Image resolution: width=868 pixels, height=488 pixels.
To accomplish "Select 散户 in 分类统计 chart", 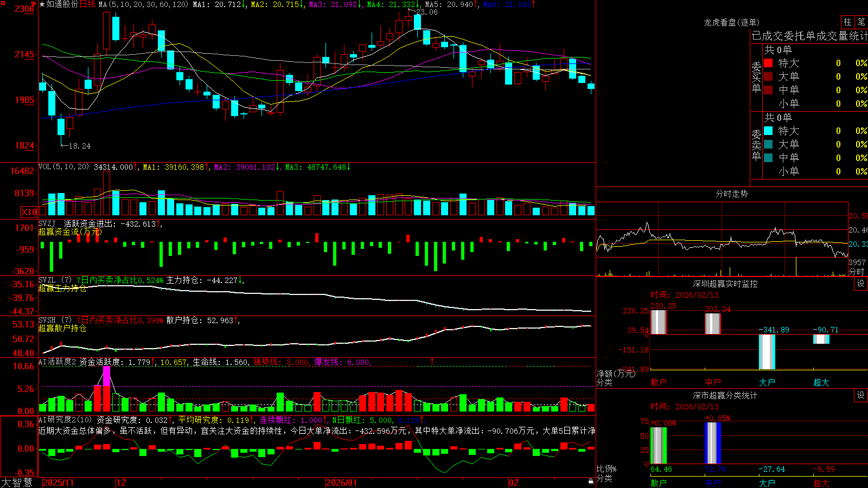I will pyautogui.click(x=659, y=483).
